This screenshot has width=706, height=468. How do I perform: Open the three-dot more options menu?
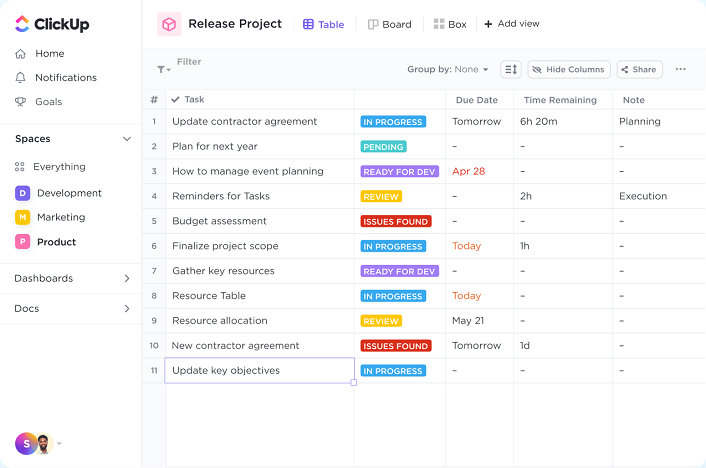click(680, 69)
